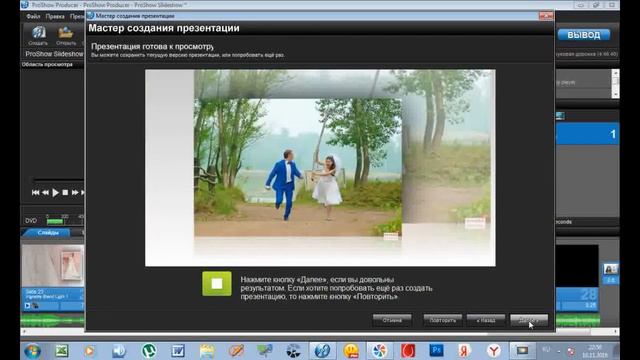This screenshot has width=640, height=360.
Task: Click the Повторить button to retry
Action: point(442,320)
